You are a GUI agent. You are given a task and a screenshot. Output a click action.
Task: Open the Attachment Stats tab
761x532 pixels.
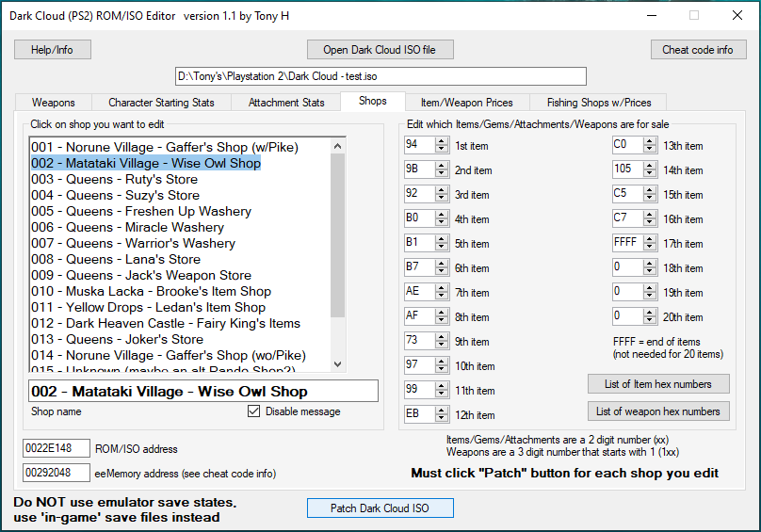[x=286, y=102]
